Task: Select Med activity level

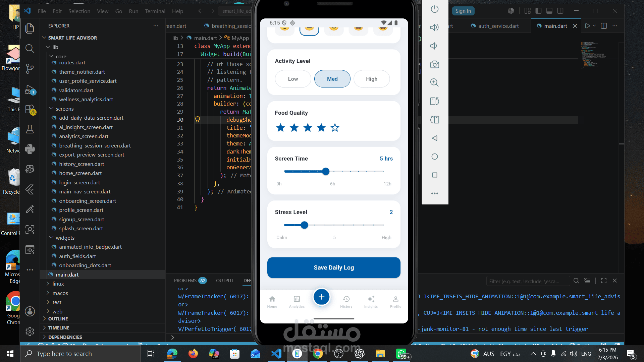Action: click(x=332, y=79)
